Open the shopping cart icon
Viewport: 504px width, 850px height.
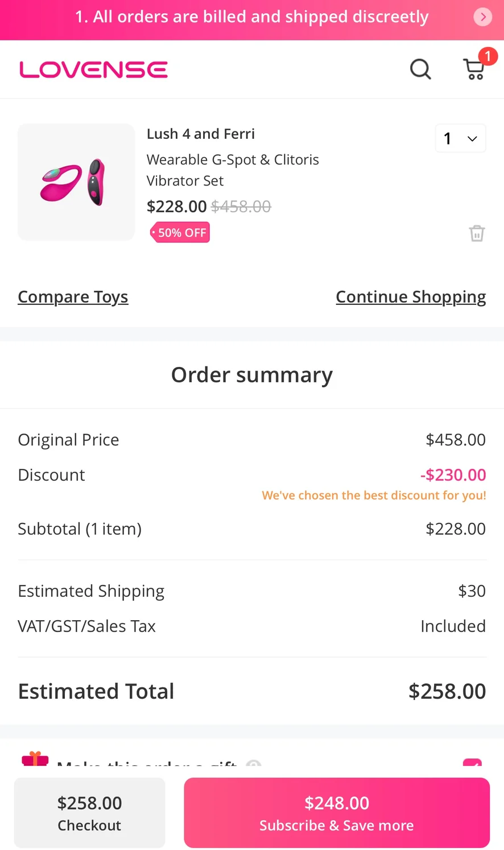pos(474,69)
